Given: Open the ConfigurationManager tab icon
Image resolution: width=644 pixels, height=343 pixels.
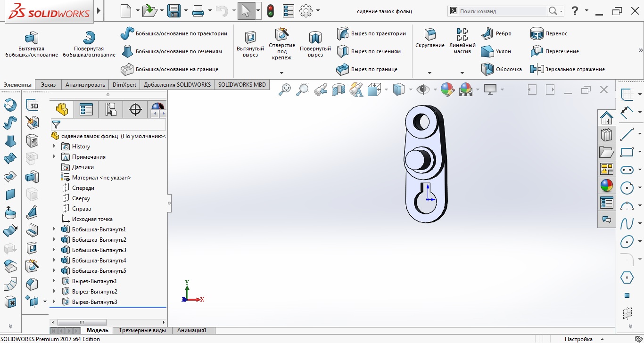Looking at the screenshot, I should pyautogui.click(x=111, y=110).
